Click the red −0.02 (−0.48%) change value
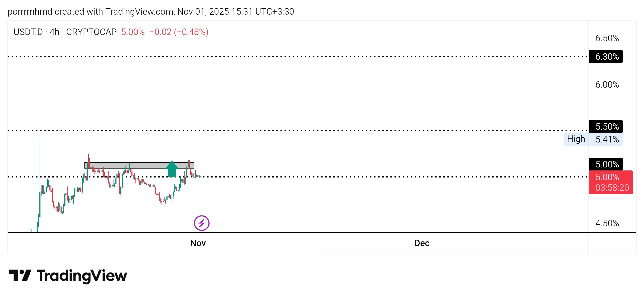 pyautogui.click(x=179, y=32)
